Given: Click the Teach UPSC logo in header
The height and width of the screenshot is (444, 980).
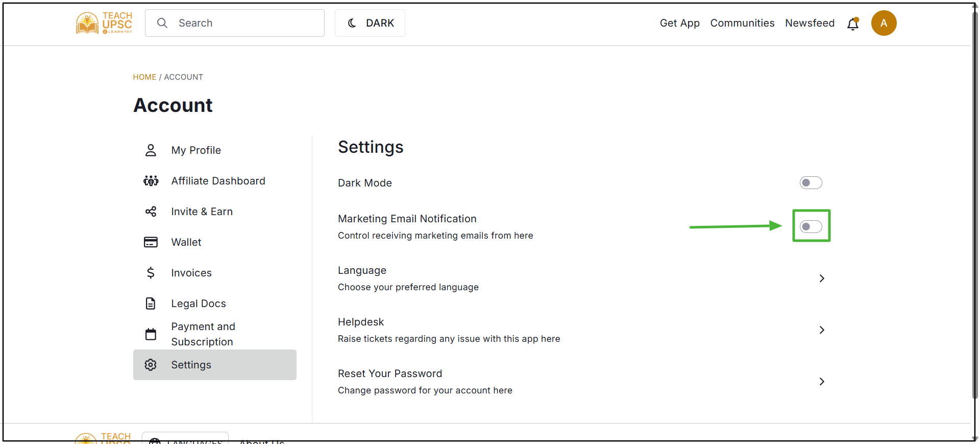Looking at the screenshot, I should (x=104, y=23).
